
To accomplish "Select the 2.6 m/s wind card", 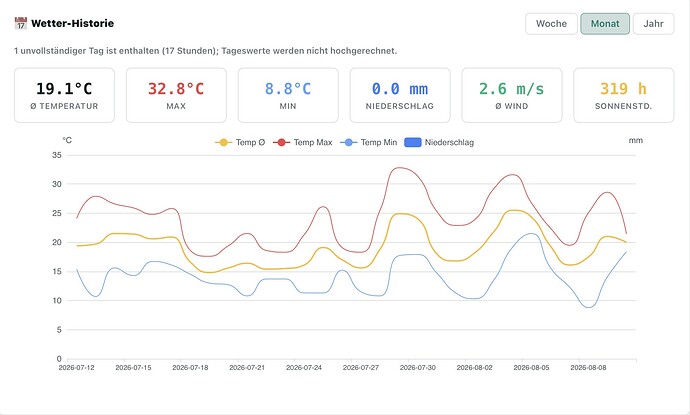I will click(511, 95).
